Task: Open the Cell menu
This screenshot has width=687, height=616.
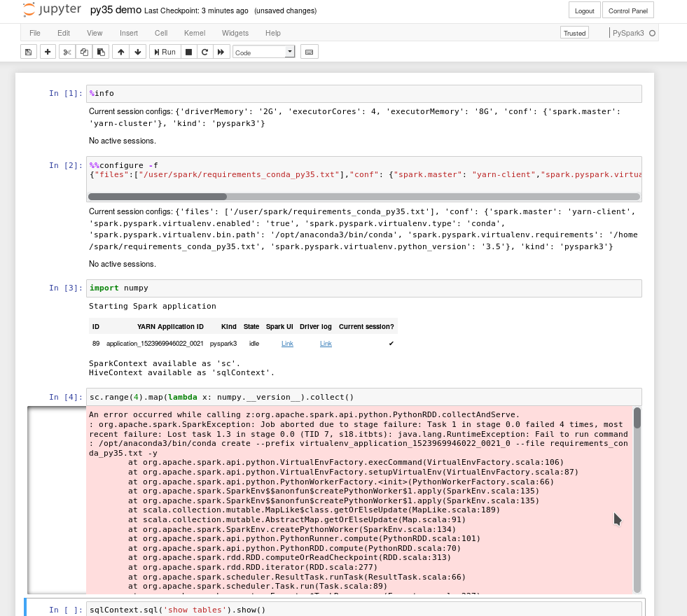Action: coord(161,33)
